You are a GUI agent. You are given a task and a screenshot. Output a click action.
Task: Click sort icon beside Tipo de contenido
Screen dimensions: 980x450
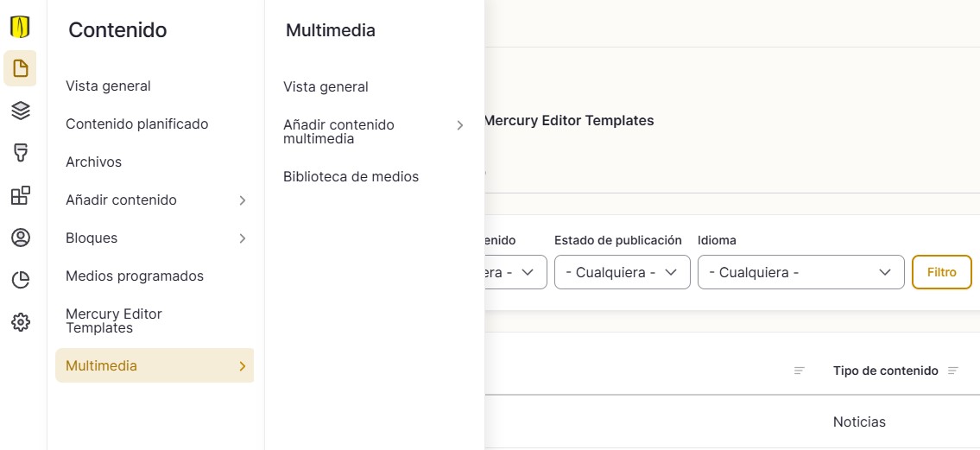[x=953, y=371]
